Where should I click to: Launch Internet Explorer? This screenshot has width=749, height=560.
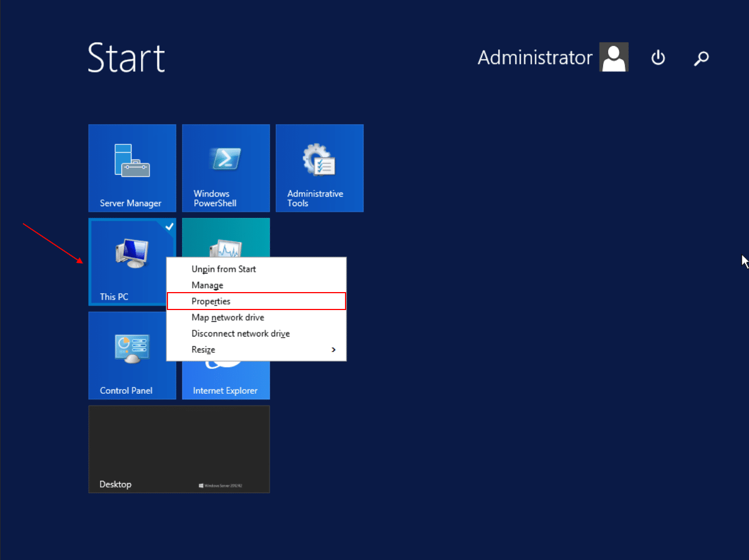click(225, 382)
